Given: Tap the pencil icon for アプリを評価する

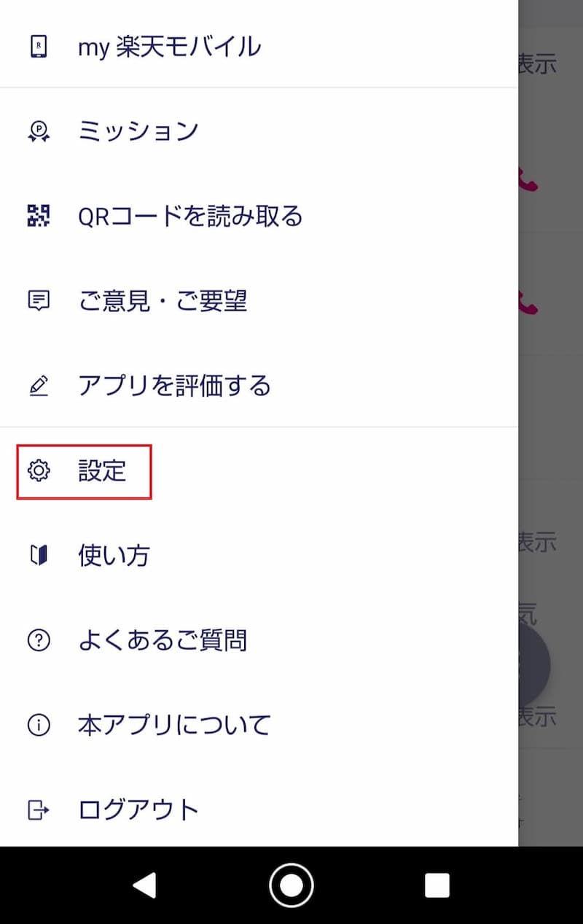Looking at the screenshot, I should coord(38,386).
